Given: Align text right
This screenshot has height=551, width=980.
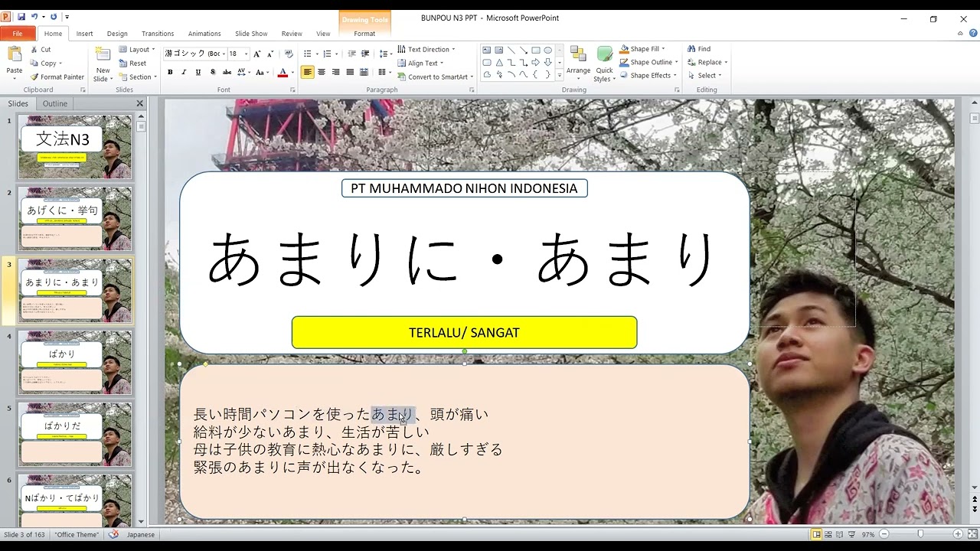Looking at the screenshot, I should coord(335,72).
